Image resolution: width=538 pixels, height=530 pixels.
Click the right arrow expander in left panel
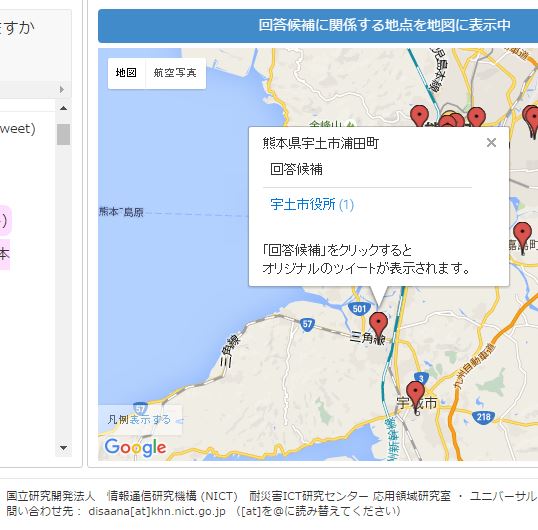[x=62, y=89]
